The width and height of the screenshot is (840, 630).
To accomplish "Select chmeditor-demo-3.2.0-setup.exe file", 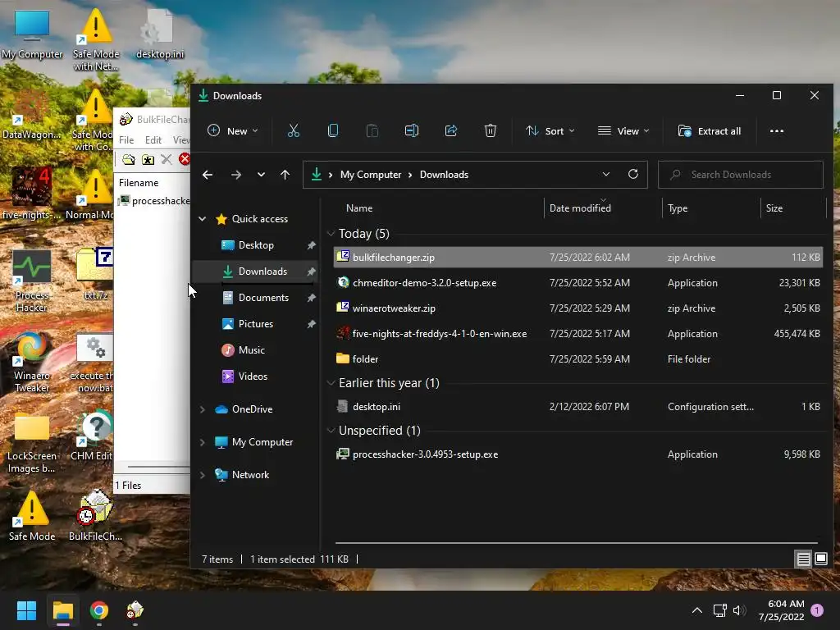I will point(578,282).
